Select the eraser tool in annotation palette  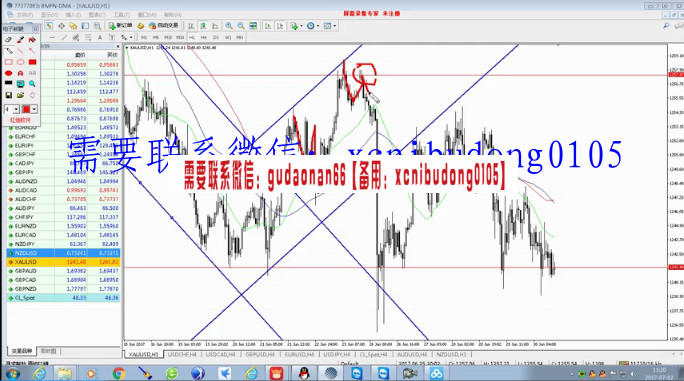click(8, 40)
